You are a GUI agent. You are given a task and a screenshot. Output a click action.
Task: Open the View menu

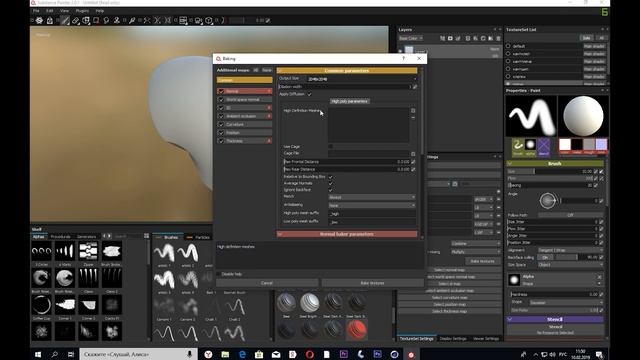pos(64,11)
